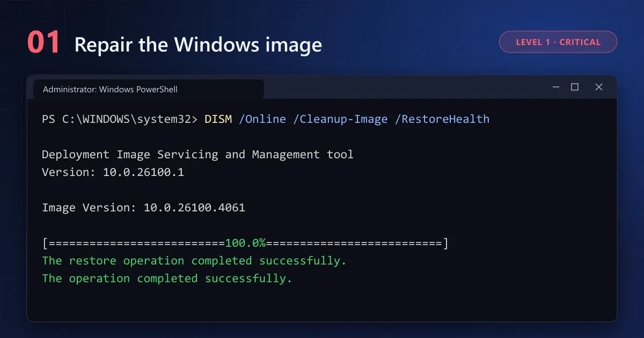Minimize the PowerShell window
This screenshot has width=644, height=338.
point(556,87)
